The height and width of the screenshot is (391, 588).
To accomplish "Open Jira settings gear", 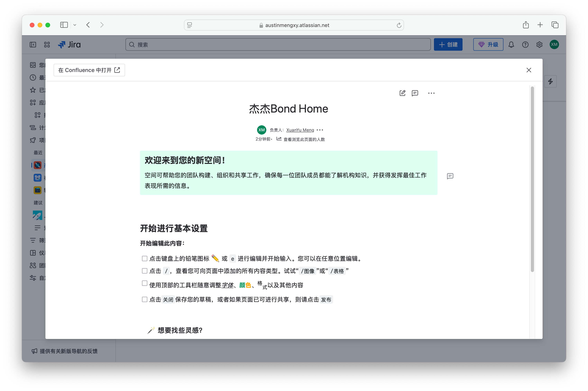I will (539, 45).
